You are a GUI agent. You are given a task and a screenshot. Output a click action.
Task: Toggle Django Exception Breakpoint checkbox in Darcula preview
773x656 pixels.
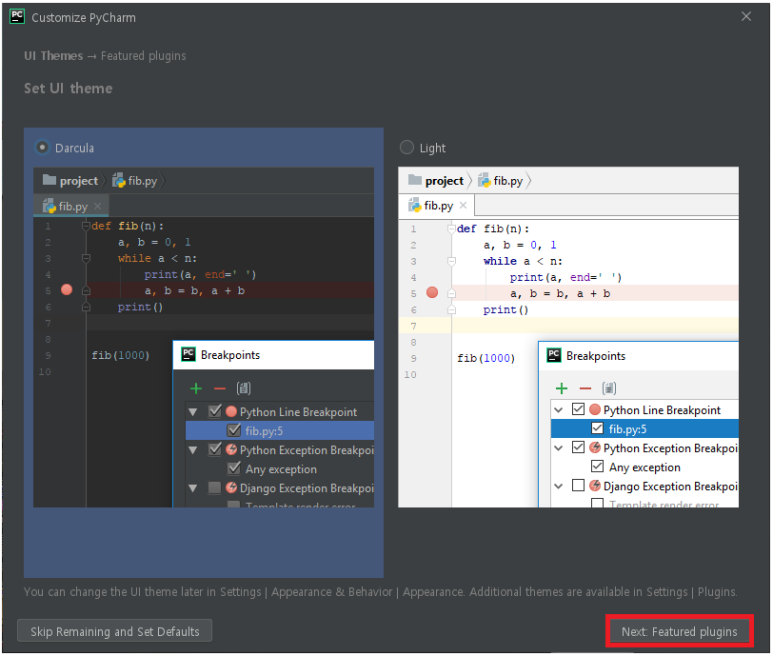coord(215,487)
